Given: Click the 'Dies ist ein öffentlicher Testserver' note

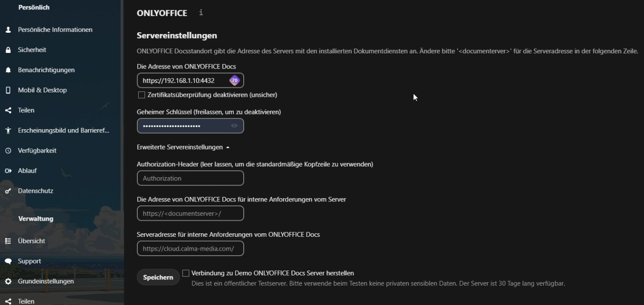Looking at the screenshot, I should [378, 283].
